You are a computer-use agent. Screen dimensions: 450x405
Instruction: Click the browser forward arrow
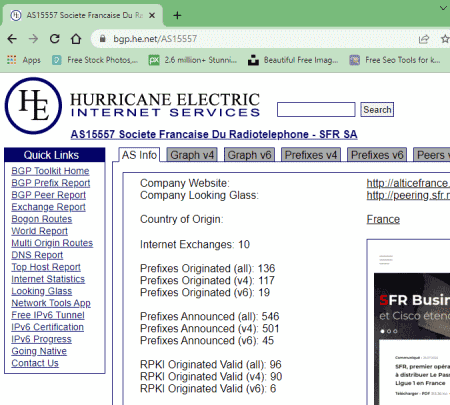pyautogui.click(x=33, y=39)
